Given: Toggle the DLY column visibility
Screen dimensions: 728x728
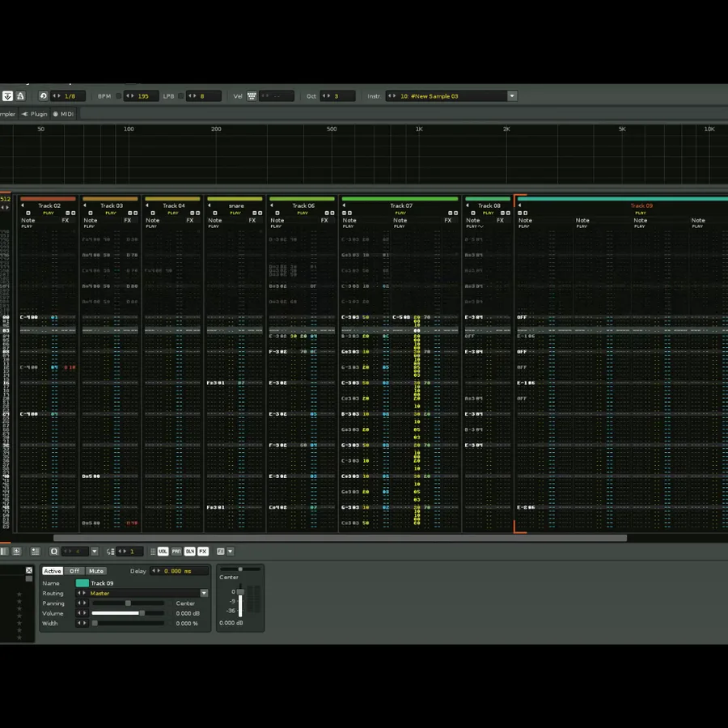Looking at the screenshot, I should pos(190,551).
